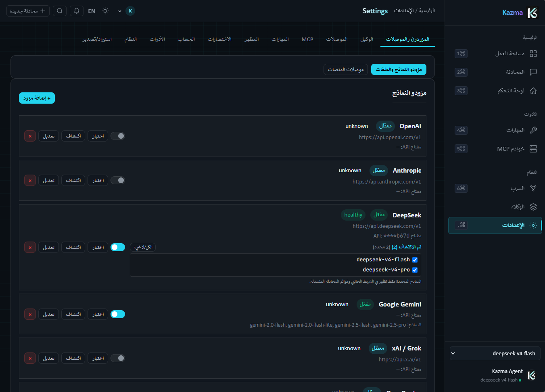
Task: Click the new conversation button
Action: [28, 11]
